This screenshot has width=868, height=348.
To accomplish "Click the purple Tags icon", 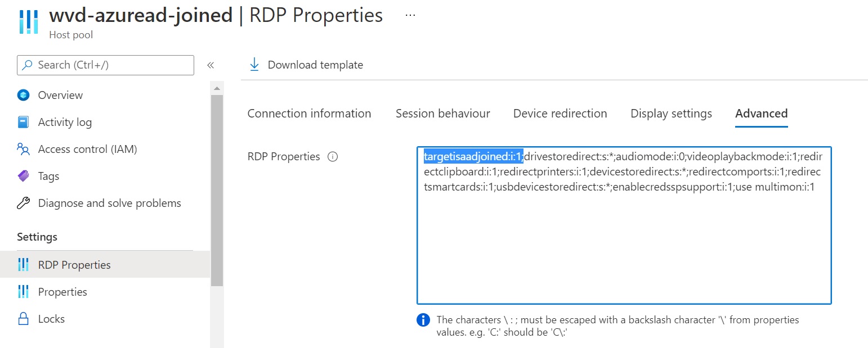I will [23, 176].
